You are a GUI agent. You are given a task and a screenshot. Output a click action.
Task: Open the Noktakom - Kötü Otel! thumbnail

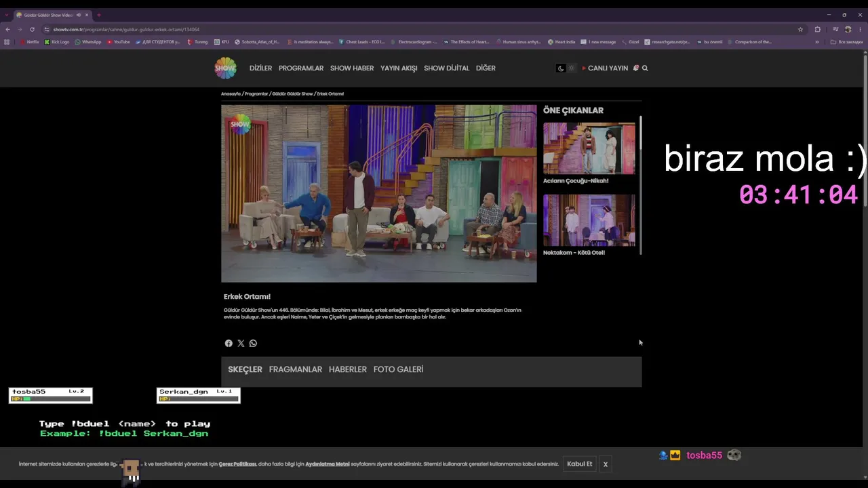pyautogui.click(x=589, y=220)
